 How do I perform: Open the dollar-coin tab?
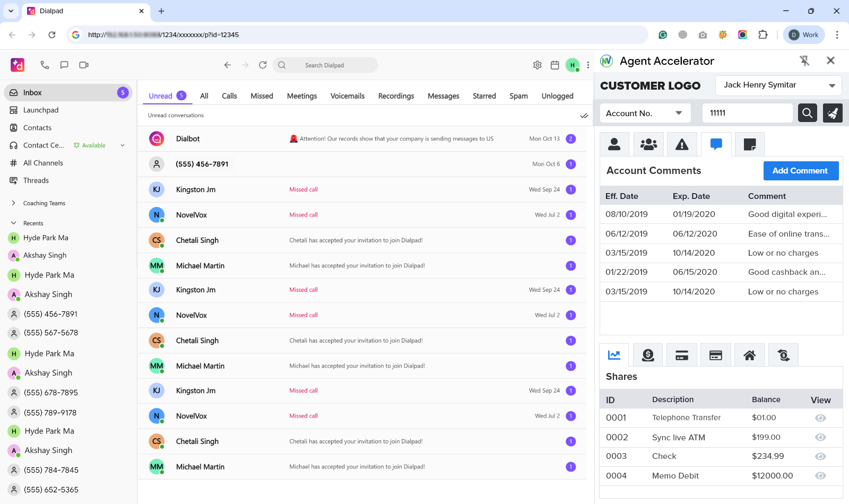coord(648,355)
